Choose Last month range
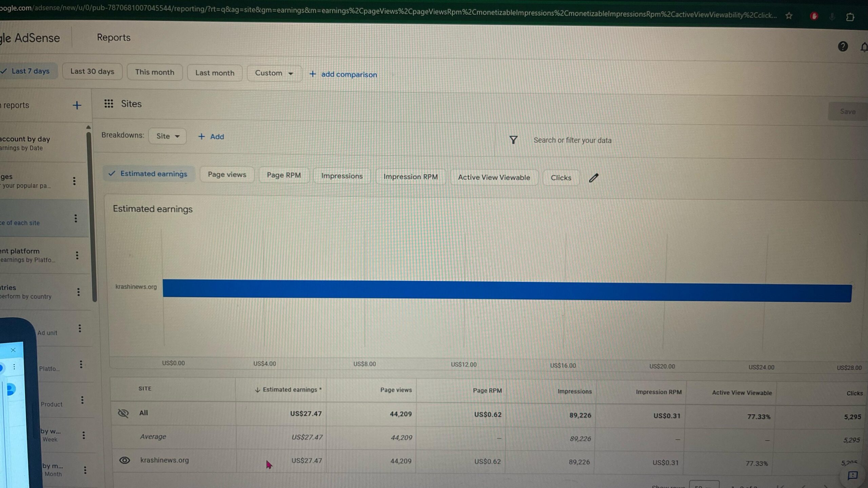 click(215, 73)
